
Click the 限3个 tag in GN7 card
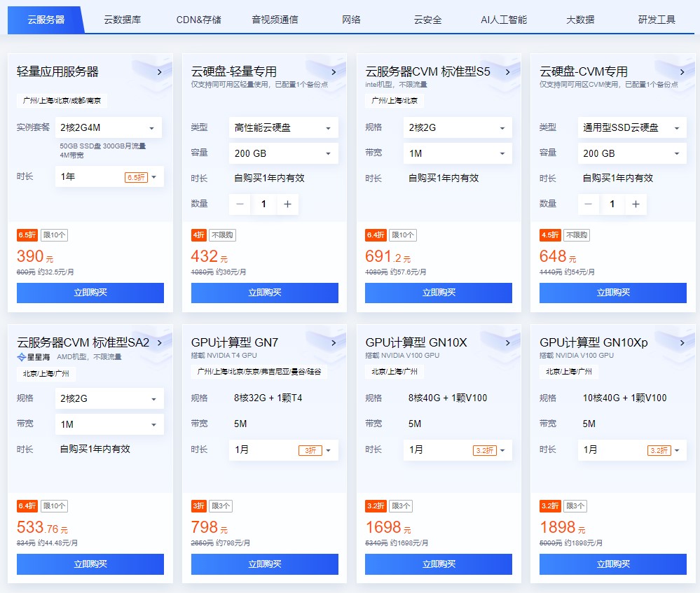(x=221, y=506)
